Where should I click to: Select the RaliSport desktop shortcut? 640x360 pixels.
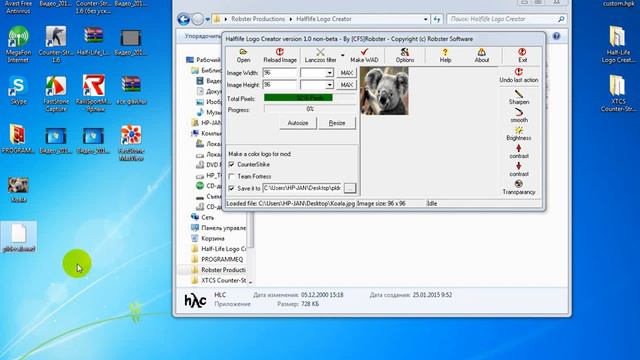(x=93, y=93)
